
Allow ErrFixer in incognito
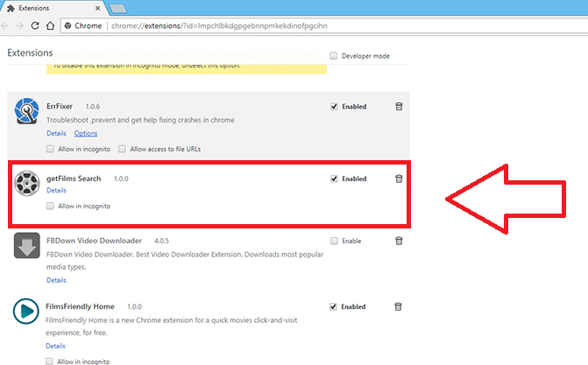point(50,149)
